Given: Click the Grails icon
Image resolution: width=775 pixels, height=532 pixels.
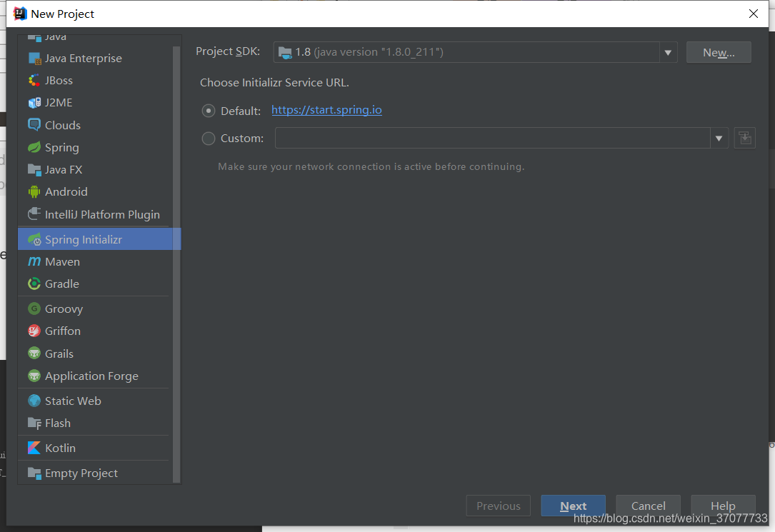Looking at the screenshot, I should [x=34, y=353].
